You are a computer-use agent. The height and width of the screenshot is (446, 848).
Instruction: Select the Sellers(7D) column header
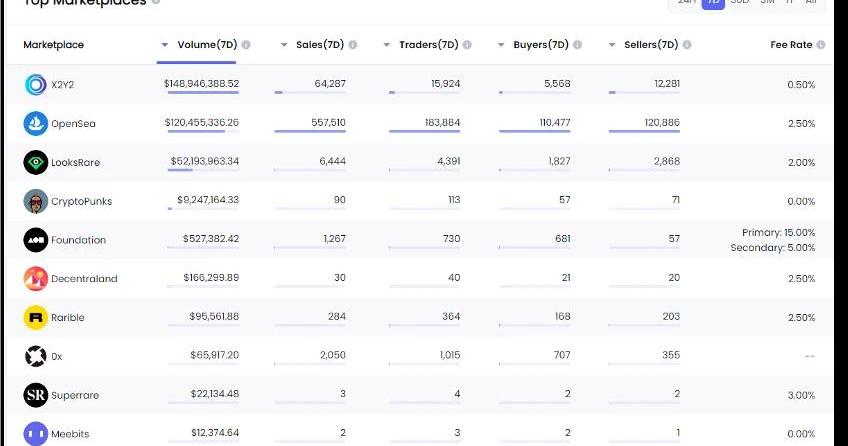(x=651, y=45)
